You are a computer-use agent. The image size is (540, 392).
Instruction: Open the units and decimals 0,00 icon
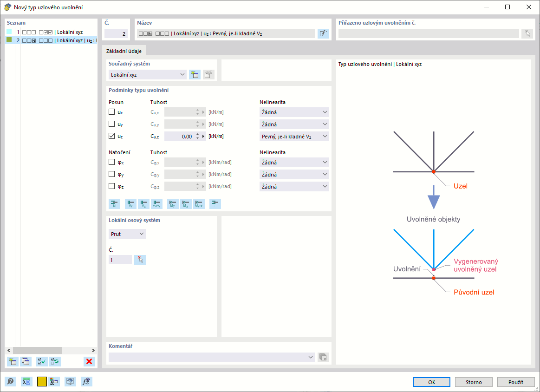[x=26, y=381]
